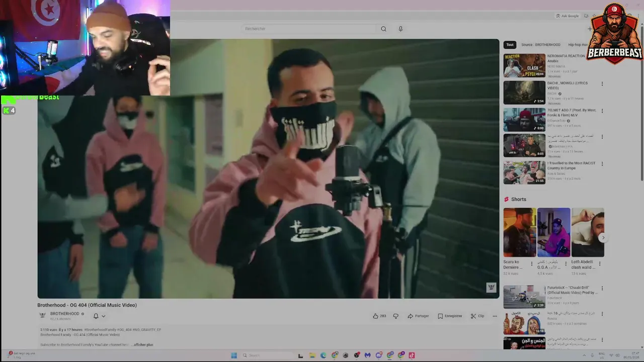Image resolution: width=644 pixels, height=362 pixels.
Task: Open options for Scara ko Dernière short
Action: pos(532,263)
